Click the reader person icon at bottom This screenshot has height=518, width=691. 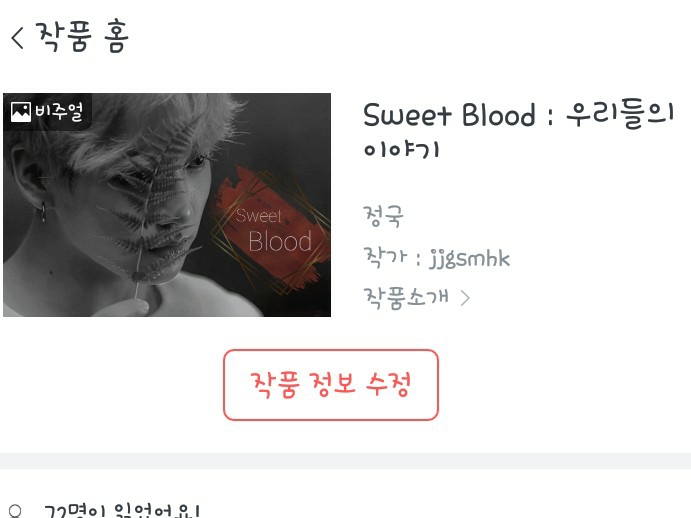(15, 512)
